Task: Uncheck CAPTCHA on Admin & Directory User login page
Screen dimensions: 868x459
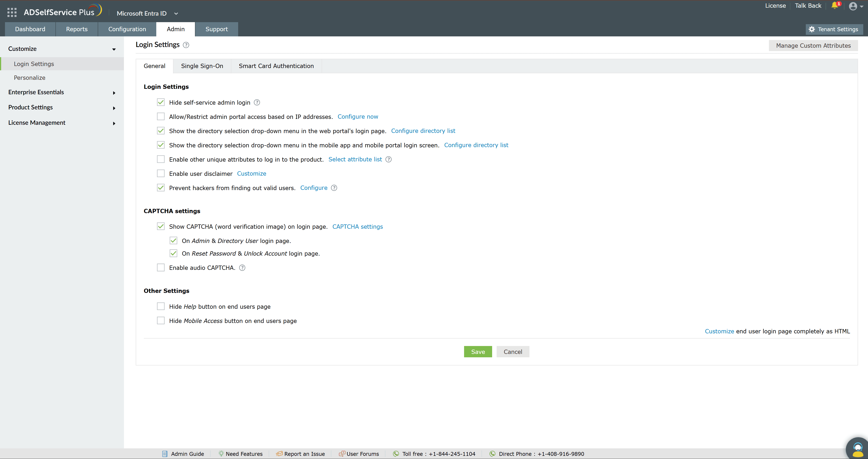Action: click(173, 241)
